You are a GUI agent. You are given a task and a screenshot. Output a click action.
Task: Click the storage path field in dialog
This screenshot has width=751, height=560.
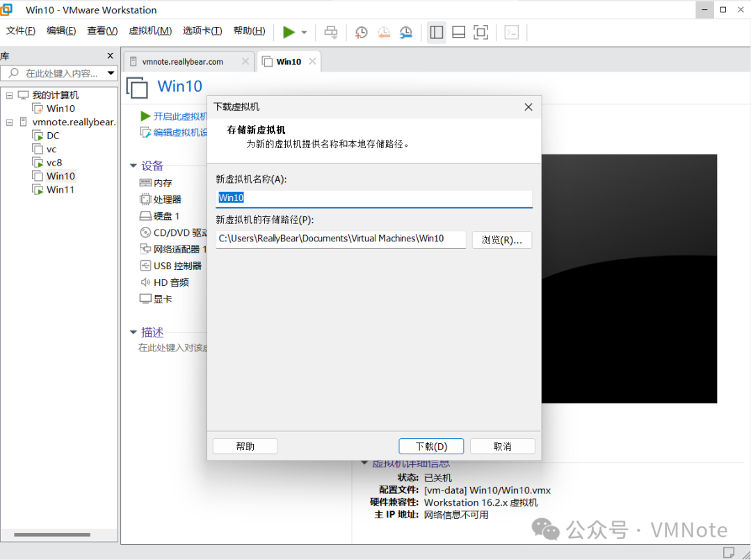coord(341,239)
